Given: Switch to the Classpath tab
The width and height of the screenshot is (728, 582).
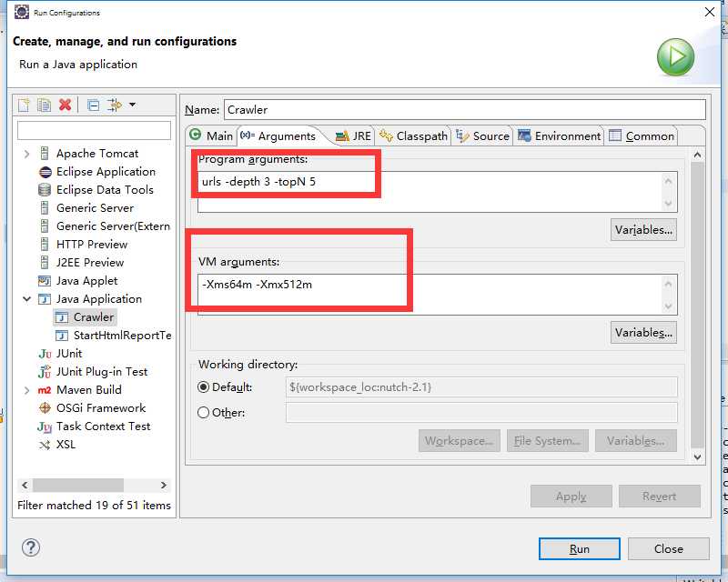Looking at the screenshot, I should [414, 136].
